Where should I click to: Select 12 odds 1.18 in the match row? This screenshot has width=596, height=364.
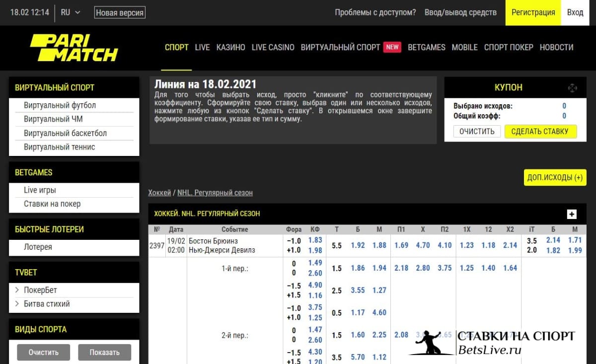coord(488,245)
